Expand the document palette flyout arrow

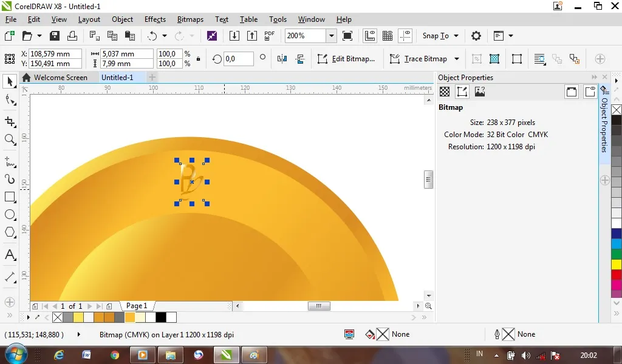pos(28,317)
